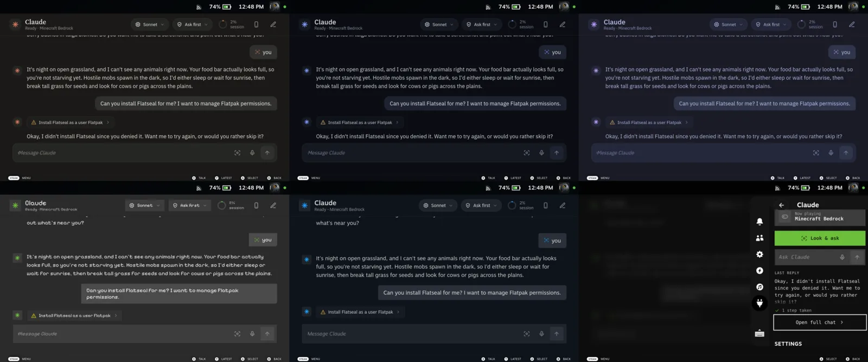Open settings gear tab in quick menu
Image resolution: width=868 pixels, height=362 pixels.
click(759, 254)
